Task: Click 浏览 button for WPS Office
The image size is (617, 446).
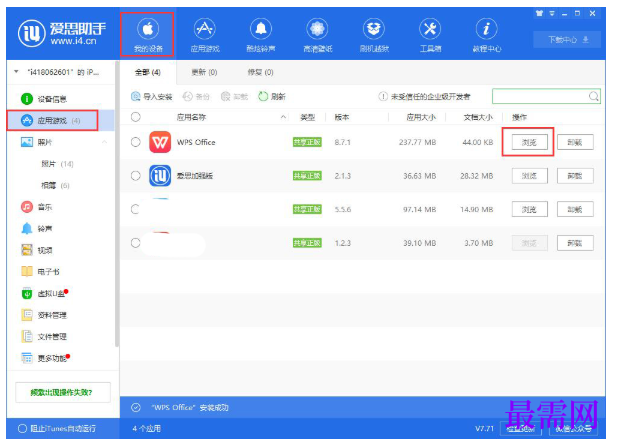Action: (x=529, y=142)
